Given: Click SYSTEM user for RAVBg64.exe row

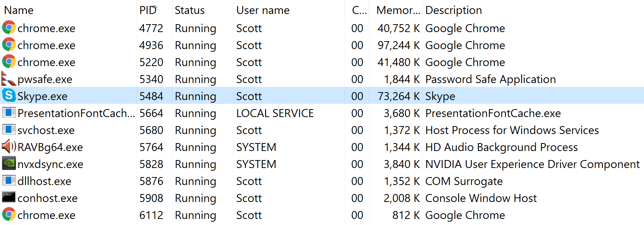Looking at the screenshot, I should [256, 147].
